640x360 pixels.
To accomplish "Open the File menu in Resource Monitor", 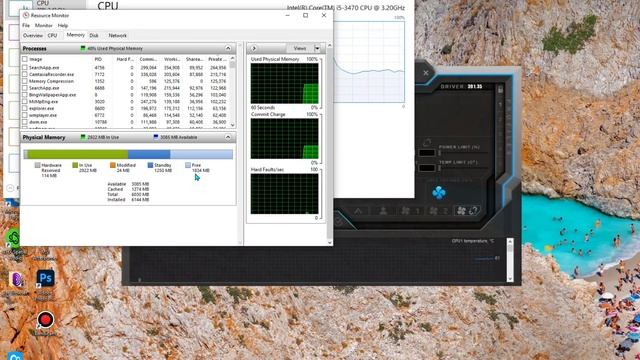I will [26, 25].
